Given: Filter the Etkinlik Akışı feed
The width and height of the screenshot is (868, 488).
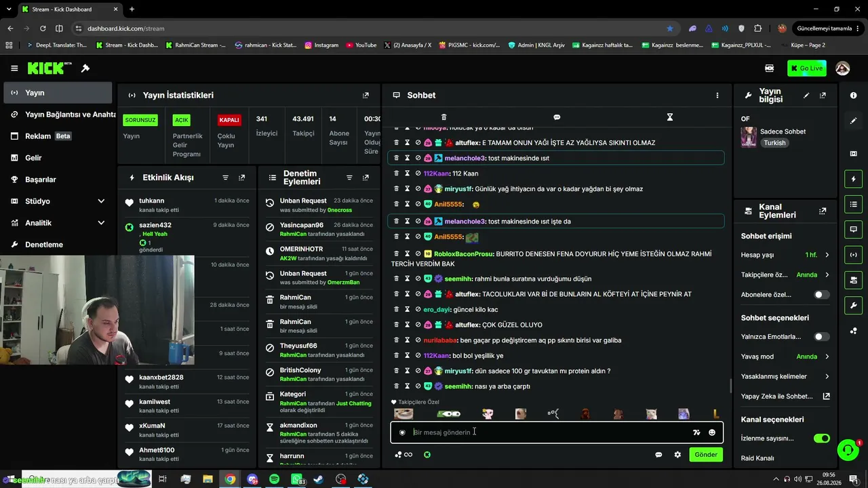Looking at the screenshot, I should 226,178.
